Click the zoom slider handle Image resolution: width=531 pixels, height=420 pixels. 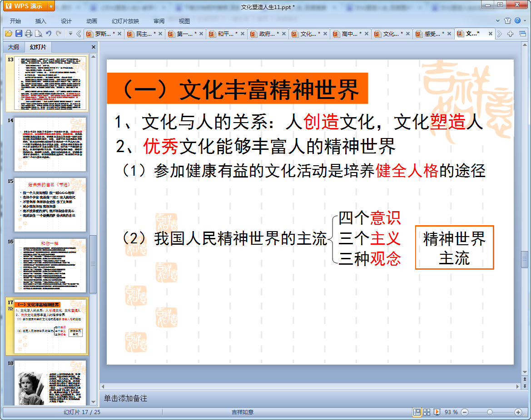490,412
